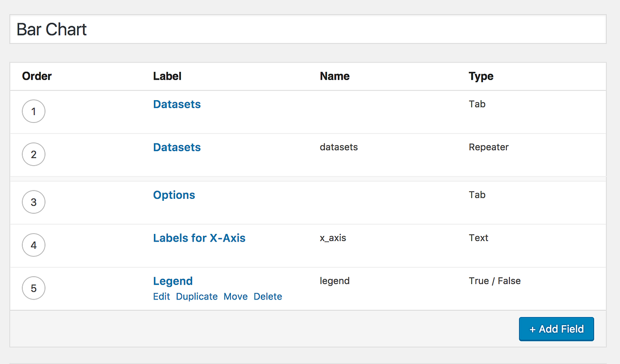The height and width of the screenshot is (364, 620).
Task: Open the Datasets tab field settings
Action: [x=177, y=104]
